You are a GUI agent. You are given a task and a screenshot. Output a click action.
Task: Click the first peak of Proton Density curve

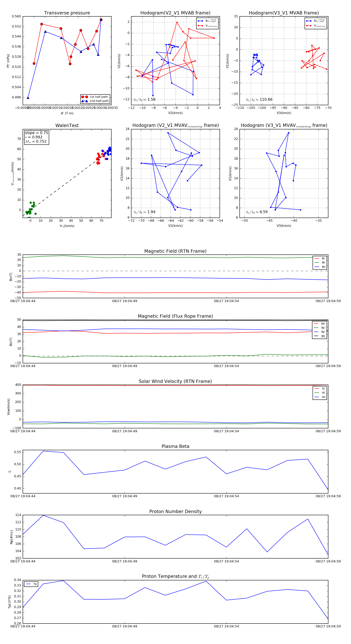43,515
